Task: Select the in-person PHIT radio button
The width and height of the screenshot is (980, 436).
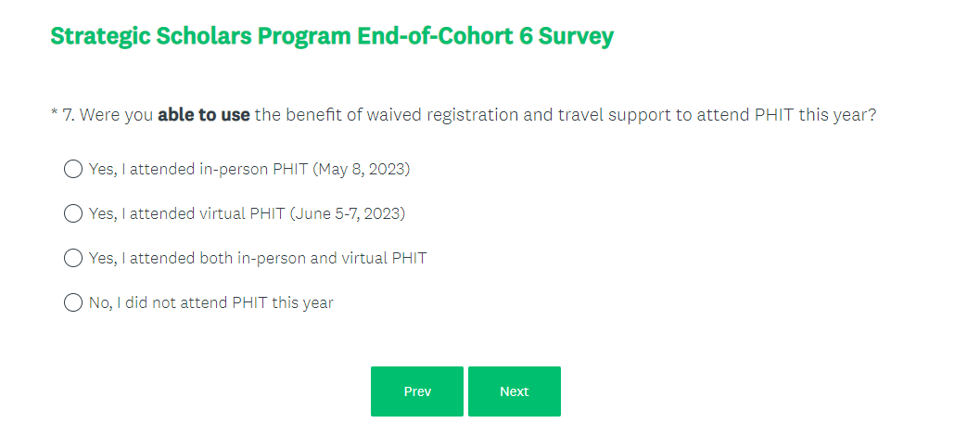Action: coord(73,169)
